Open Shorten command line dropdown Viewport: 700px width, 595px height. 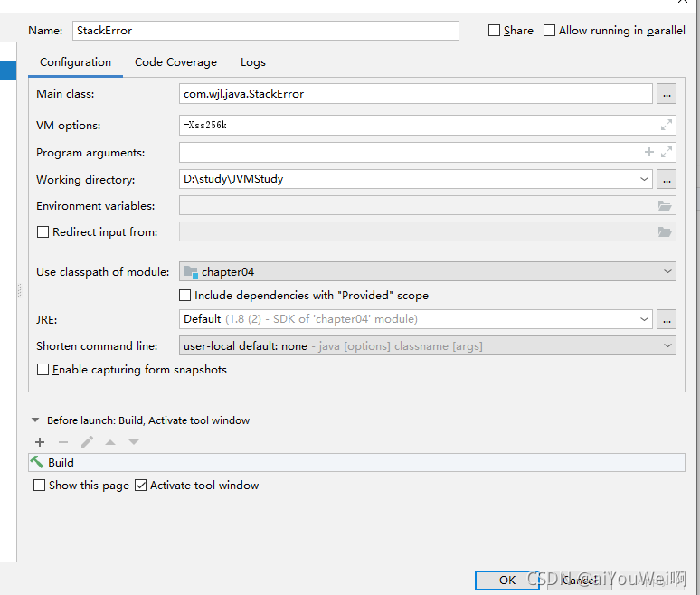click(667, 346)
